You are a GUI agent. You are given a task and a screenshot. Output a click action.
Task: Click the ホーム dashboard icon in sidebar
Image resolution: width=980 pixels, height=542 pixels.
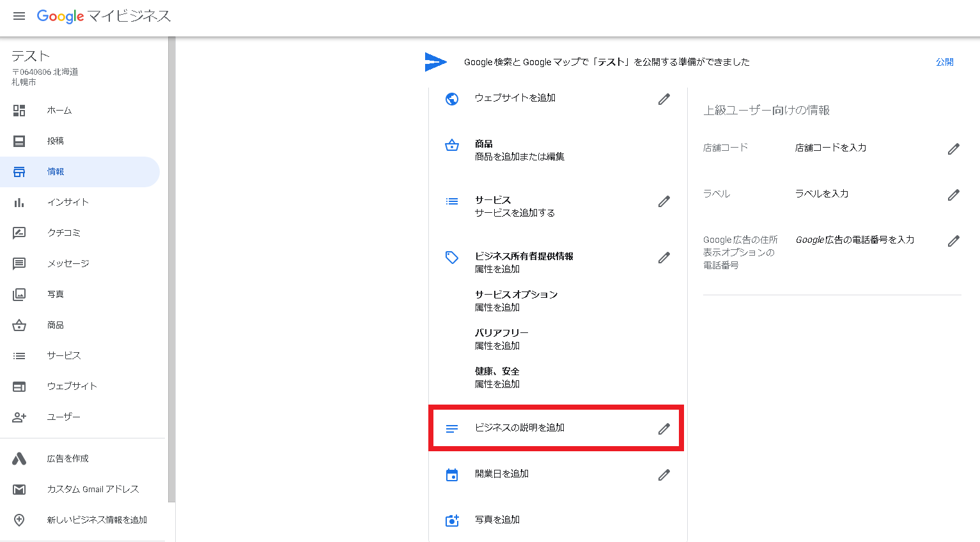pyautogui.click(x=19, y=111)
